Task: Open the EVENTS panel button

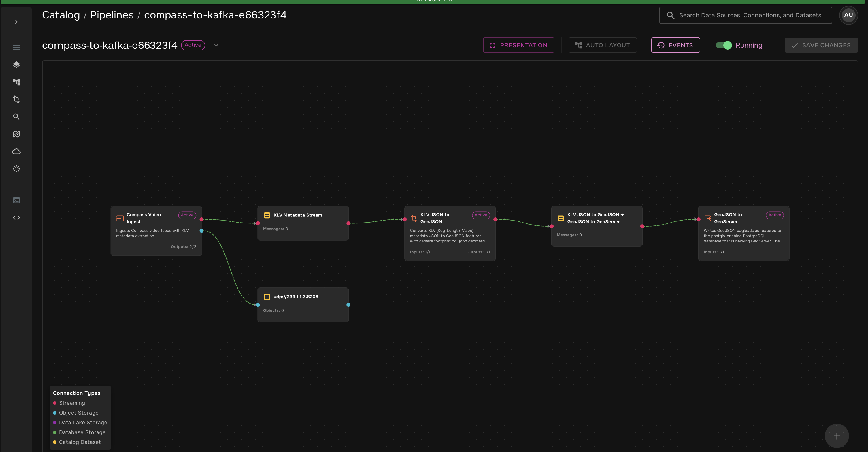Action: click(675, 45)
